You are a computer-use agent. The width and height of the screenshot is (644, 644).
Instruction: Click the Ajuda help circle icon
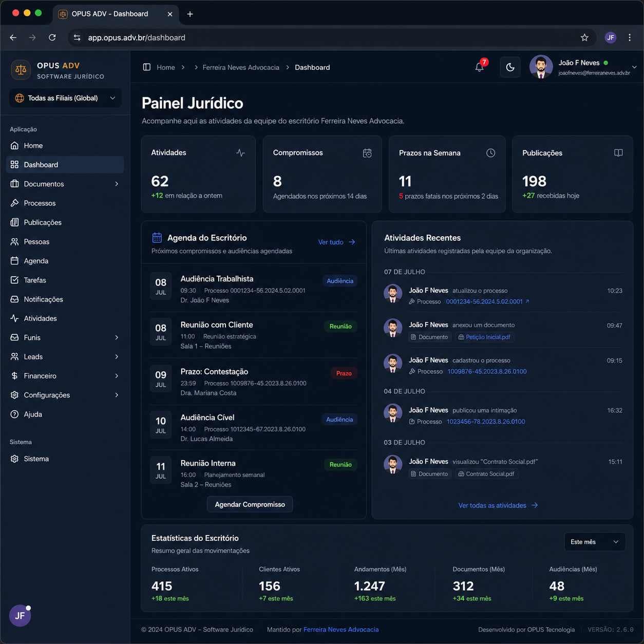tap(14, 414)
